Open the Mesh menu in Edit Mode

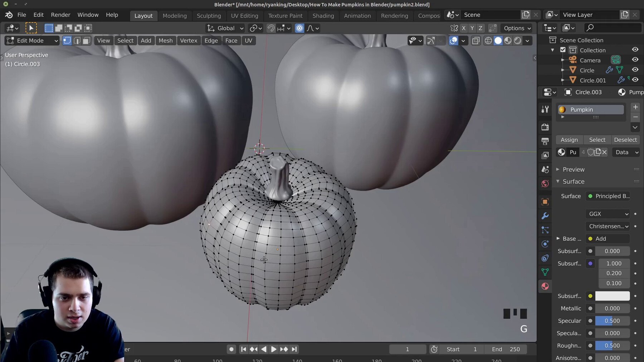pyautogui.click(x=166, y=40)
